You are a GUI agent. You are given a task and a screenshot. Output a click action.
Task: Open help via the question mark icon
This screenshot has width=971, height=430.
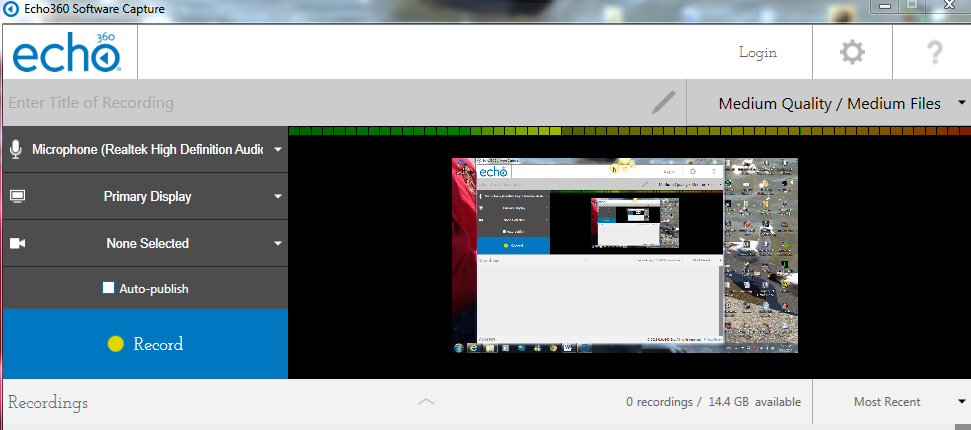coord(934,53)
